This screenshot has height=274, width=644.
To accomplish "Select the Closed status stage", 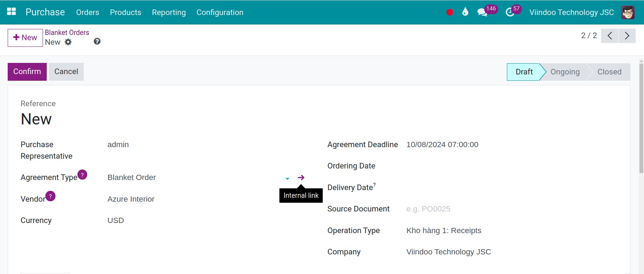I will [x=609, y=72].
